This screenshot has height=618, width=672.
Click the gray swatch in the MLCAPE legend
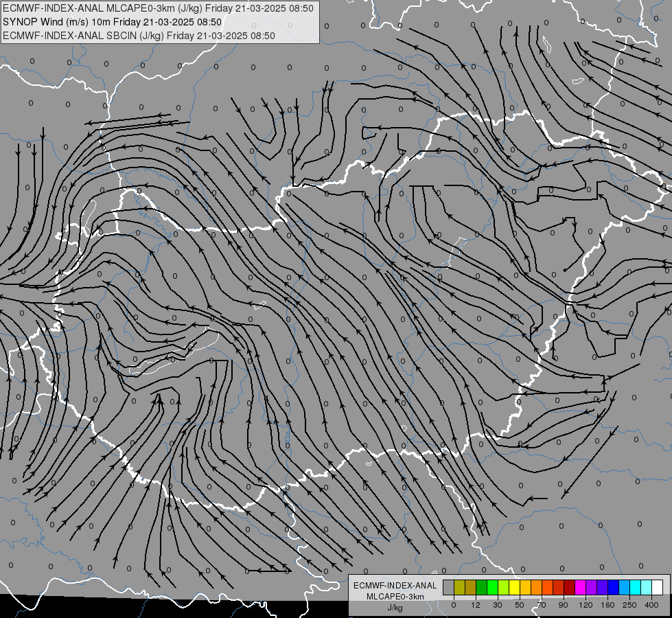449,587
